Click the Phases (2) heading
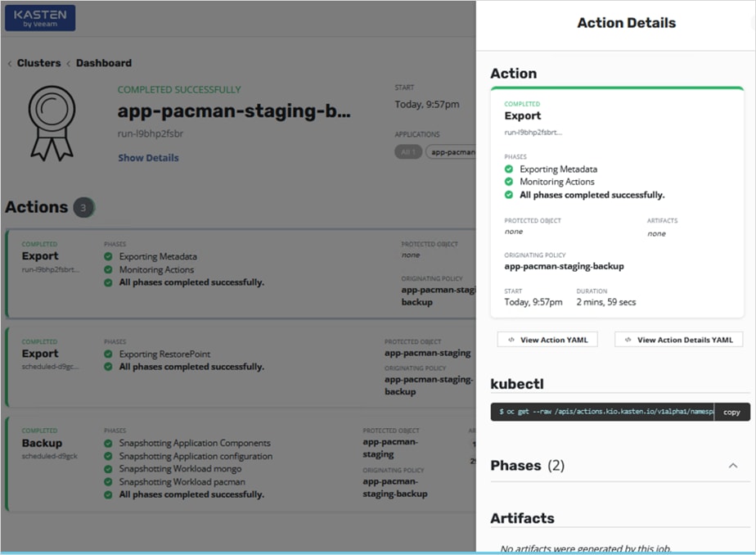The height and width of the screenshot is (555, 756). pos(527,466)
